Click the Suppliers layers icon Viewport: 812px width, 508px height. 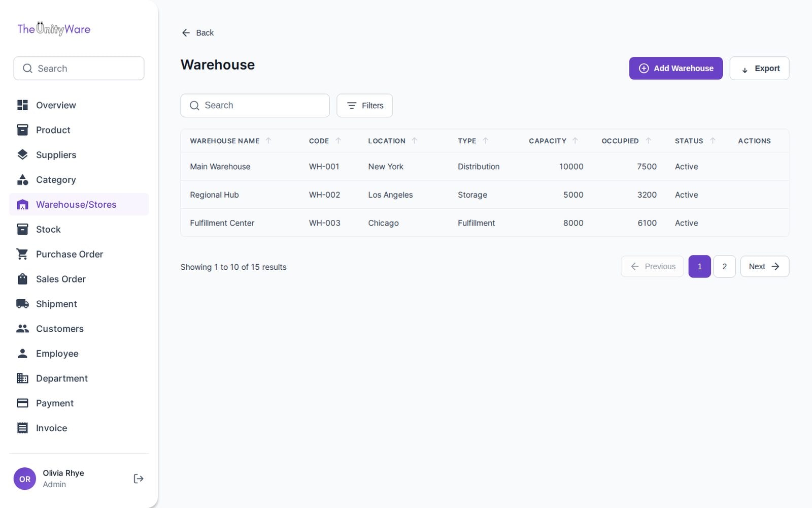click(22, 155)
